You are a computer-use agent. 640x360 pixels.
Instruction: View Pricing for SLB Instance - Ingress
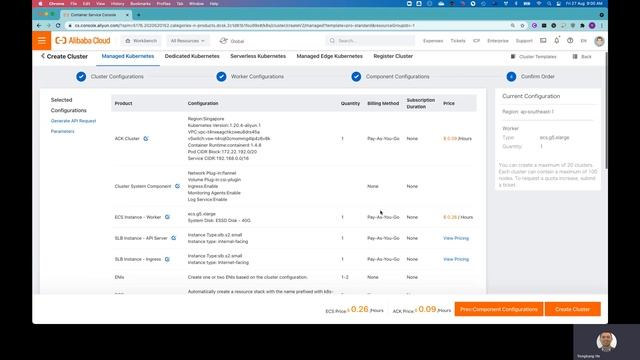click(456, 259)
